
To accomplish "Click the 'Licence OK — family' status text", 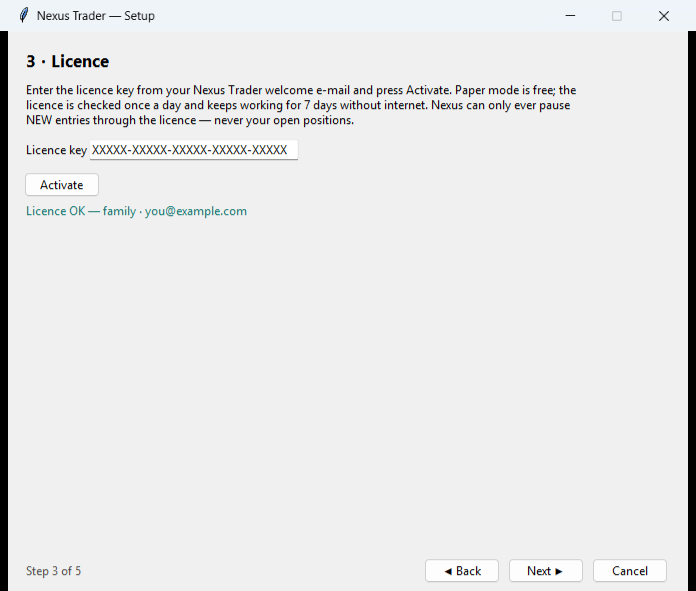I will pos(136,211).
